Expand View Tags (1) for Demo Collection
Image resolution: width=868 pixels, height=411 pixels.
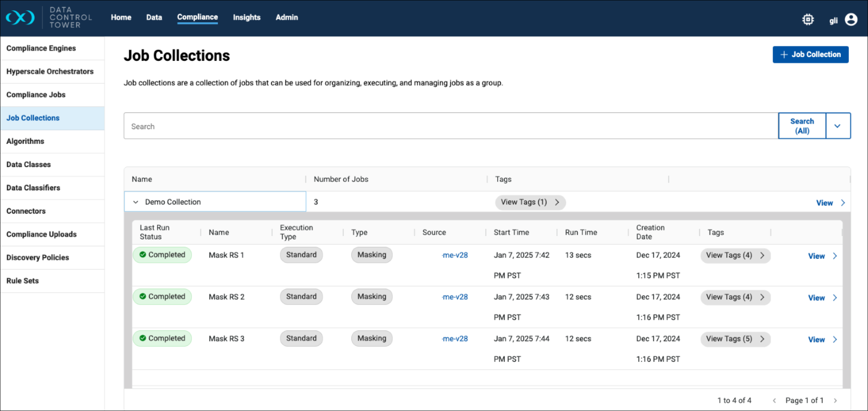coord(530,202)
